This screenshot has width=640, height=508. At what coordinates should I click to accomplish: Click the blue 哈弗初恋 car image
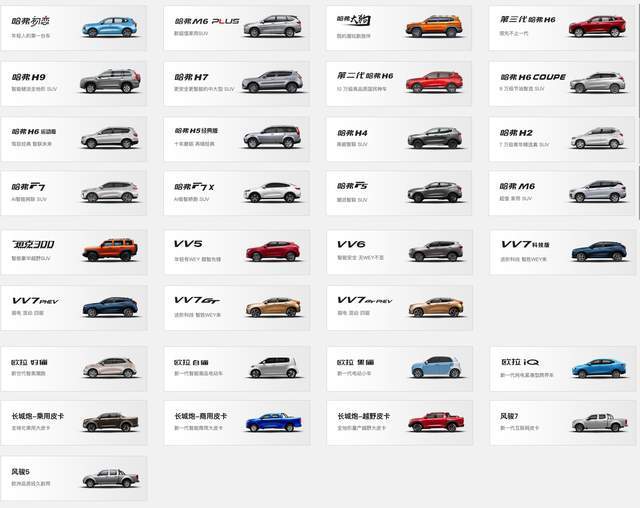(110, 27)
